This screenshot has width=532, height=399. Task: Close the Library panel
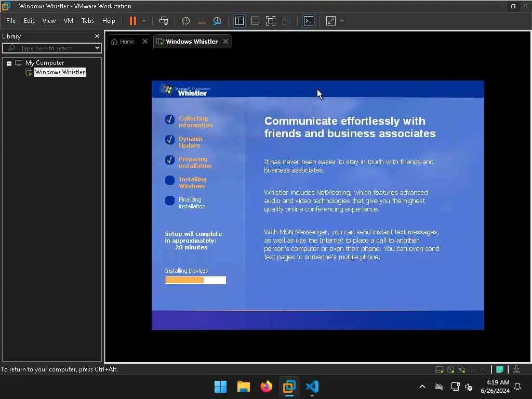[97, 36]
